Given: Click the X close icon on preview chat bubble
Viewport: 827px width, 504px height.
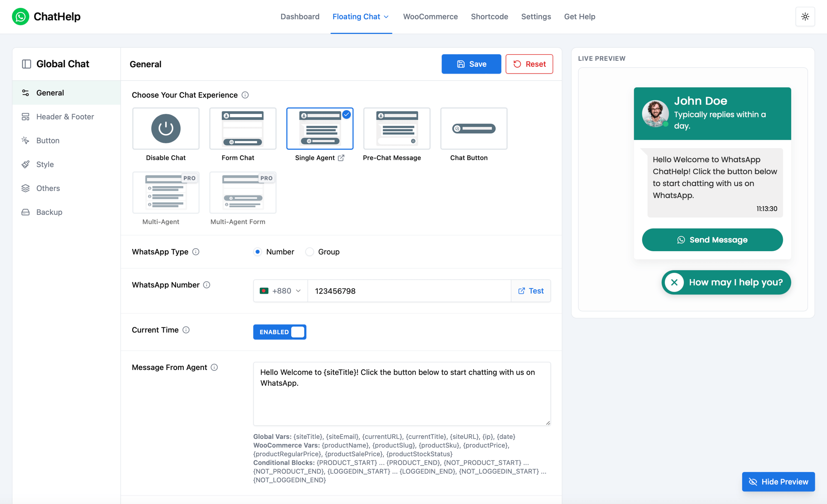Looking at the screenshot, I should (674, 282).
